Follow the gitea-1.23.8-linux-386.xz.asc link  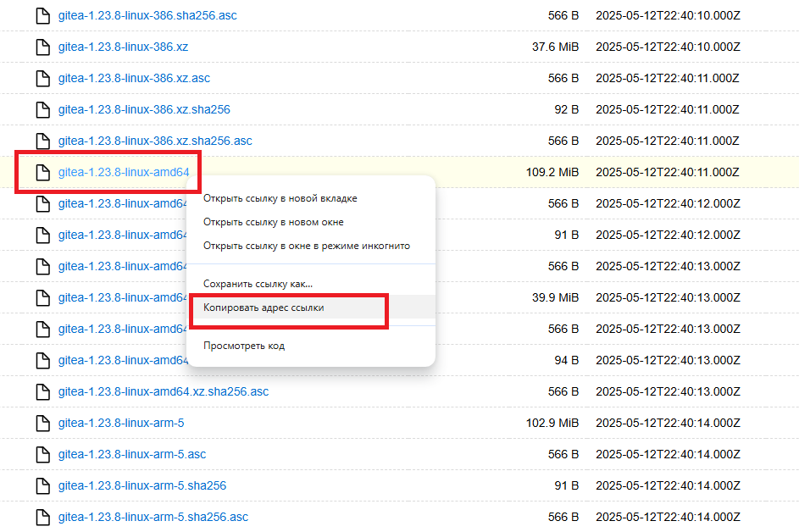pyautogui.click(x=134, y=79)
